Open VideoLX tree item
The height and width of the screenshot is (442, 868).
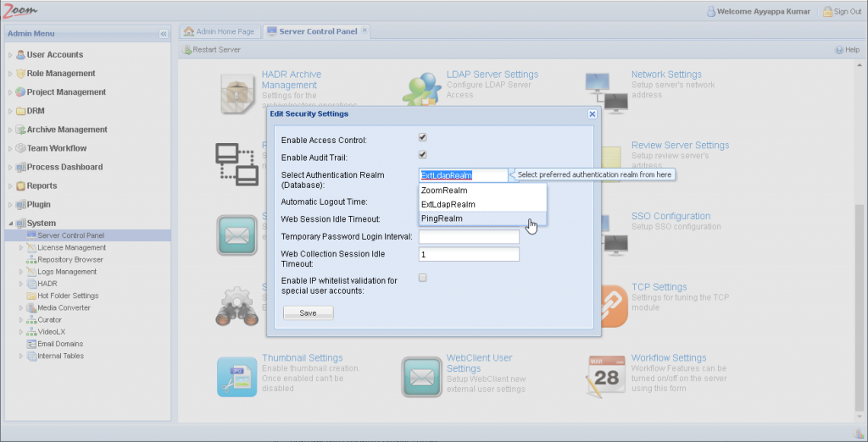[52, 332]
